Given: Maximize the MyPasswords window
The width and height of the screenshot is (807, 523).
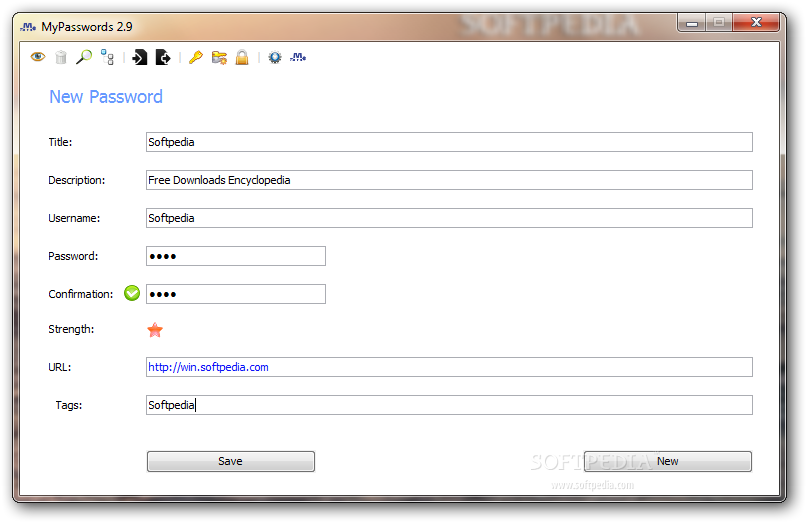Looking at the screenshot, I should (719, 23).
